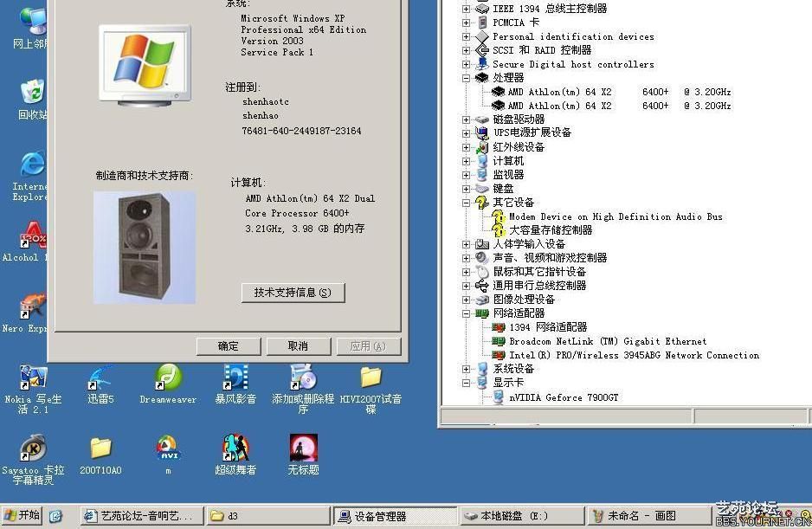The width and height of the screenshot is (812, 529).
Task: Expand SCSI 和 RAID 控制器 node
Action: click(466, 50)
